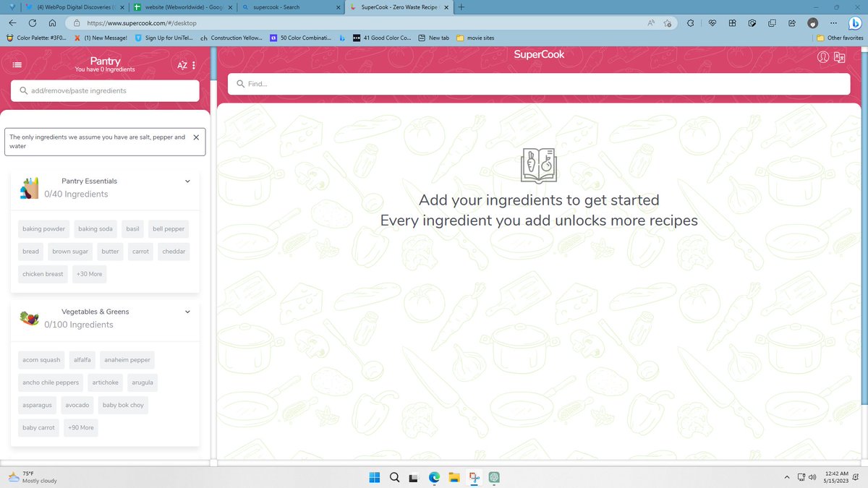868x488 pixels.
Task: Reload the page with the refresh icon
Action: pos(33,23)
